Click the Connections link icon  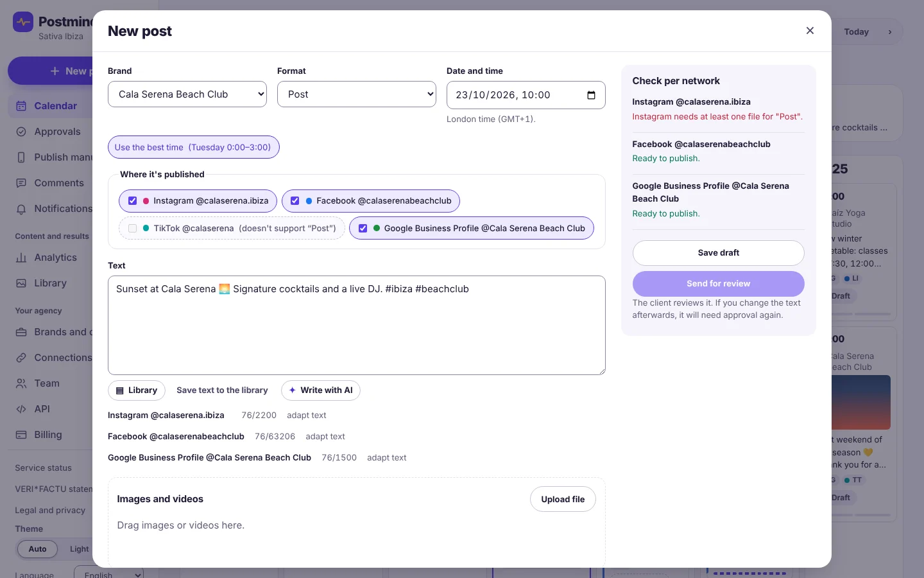(x=21, y=358)
